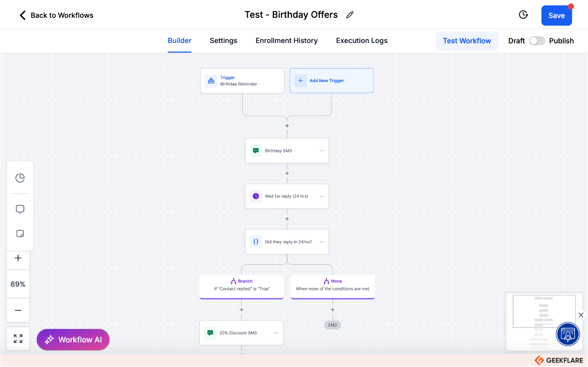Click the plus icon in Add New Trigger
The width and height of the screenshot is (588, 367).
tap(300, 81)
